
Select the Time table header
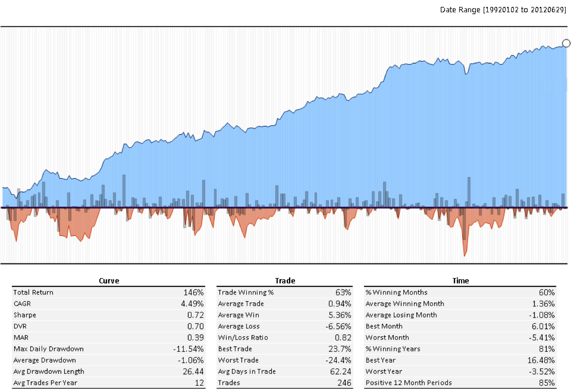(460, 281)
